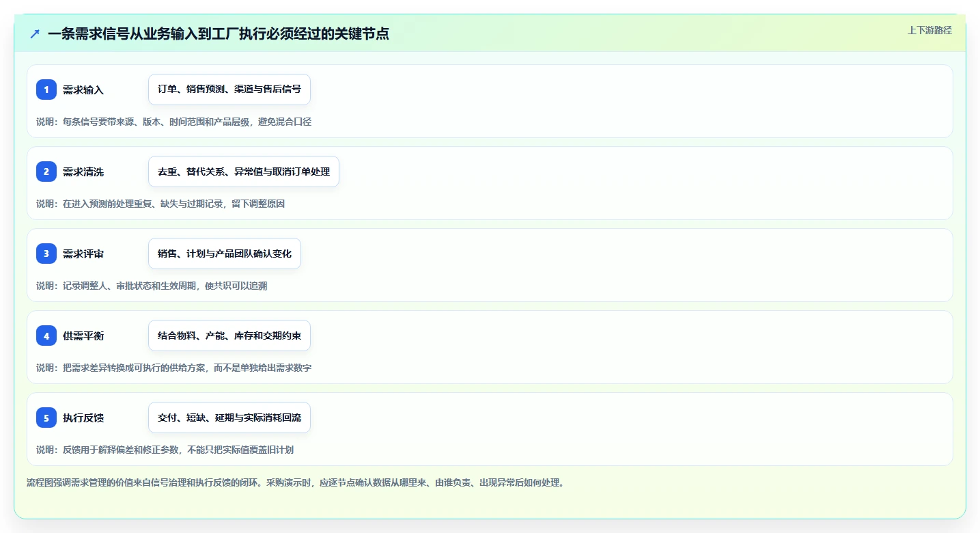Select the 执行反馈 step title
The height and width of the screenshot is (533, 980).
pyautogui.click(x=83, y=418)
